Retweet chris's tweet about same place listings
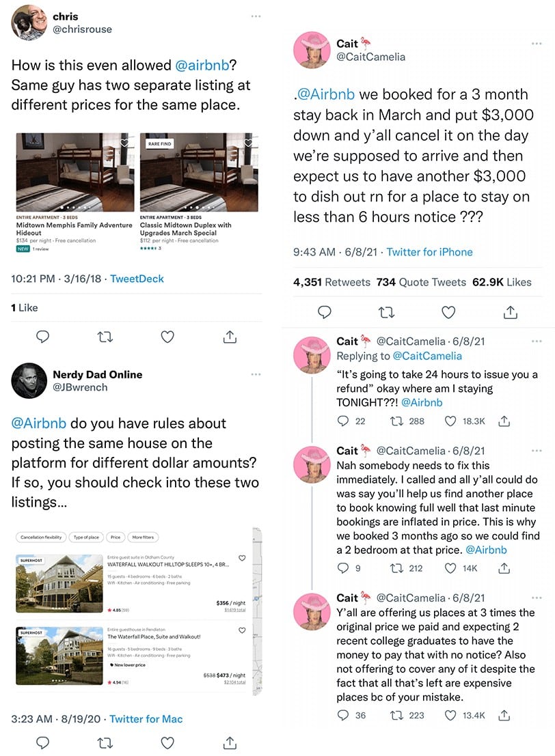This screenshot has width=555, height=756. pos(105,337)
